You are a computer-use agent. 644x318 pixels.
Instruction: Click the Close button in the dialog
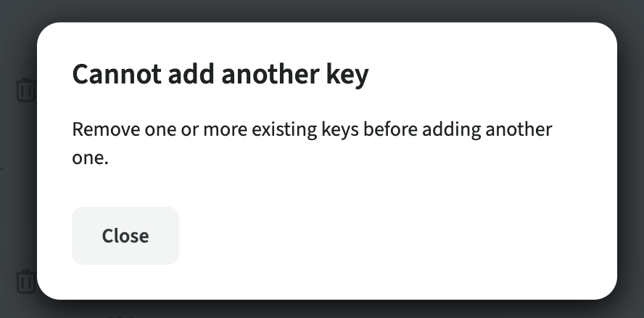pyautogui.click(x=125, y=236)
